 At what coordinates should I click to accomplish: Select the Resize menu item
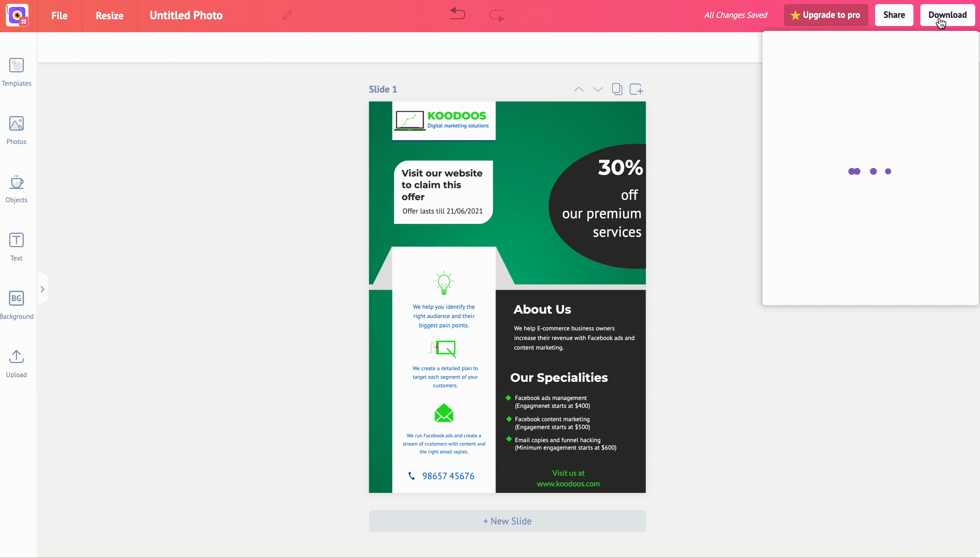[110, 15]
